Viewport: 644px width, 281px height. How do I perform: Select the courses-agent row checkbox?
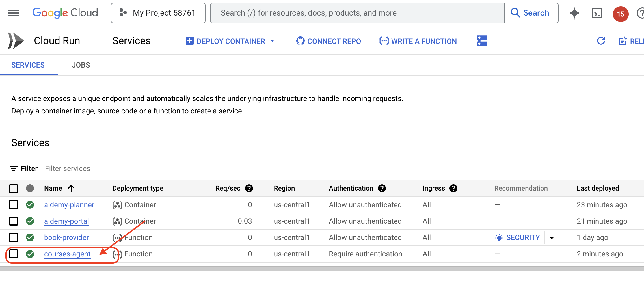[x=14, y=254]
